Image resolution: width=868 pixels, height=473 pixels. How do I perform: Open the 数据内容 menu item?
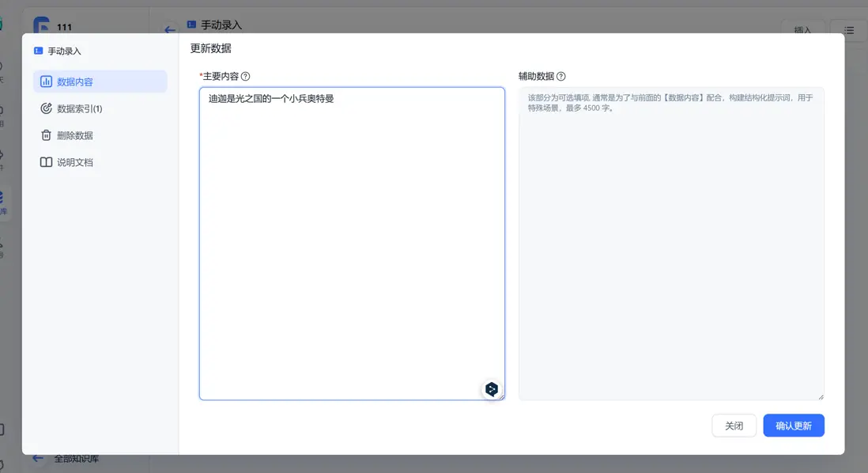point(100,81)
